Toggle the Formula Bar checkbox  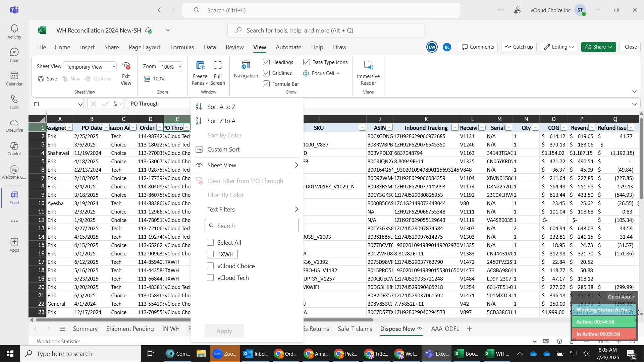tap(267, 84)
